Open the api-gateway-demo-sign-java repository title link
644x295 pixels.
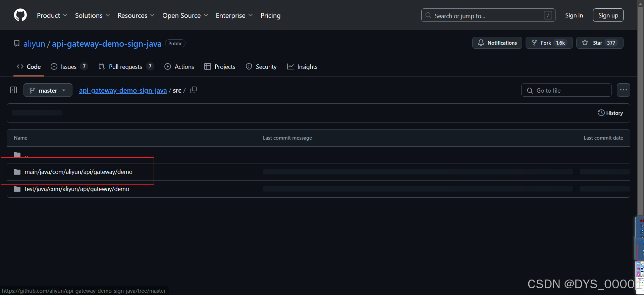pyautogui.click(x=107, y=44)
